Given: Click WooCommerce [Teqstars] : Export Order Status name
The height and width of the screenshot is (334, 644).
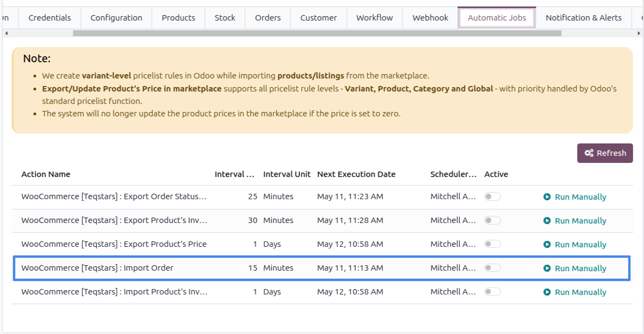Looking at the screenshot, I should pyautogui.click(x=114, y=197).
